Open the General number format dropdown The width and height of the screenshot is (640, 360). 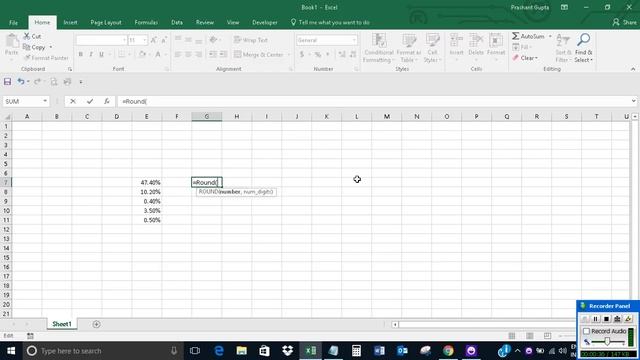coord(354,40)
